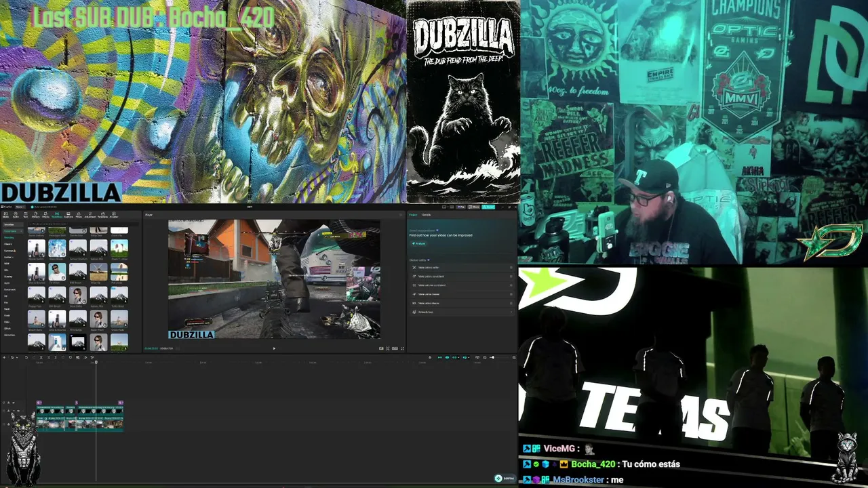The image size is (868, 488).
Task: Open the Captions panel
Action: pyautogui.click(x=68, y=215)
